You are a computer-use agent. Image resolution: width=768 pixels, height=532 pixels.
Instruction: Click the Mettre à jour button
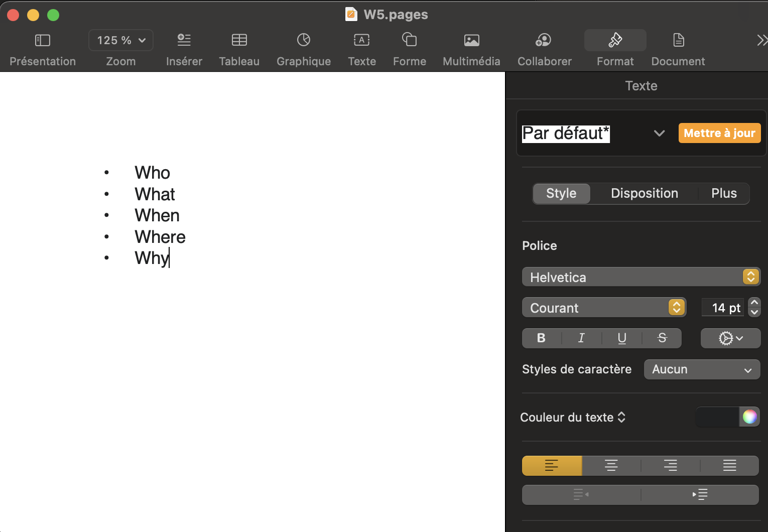point(719,133)
